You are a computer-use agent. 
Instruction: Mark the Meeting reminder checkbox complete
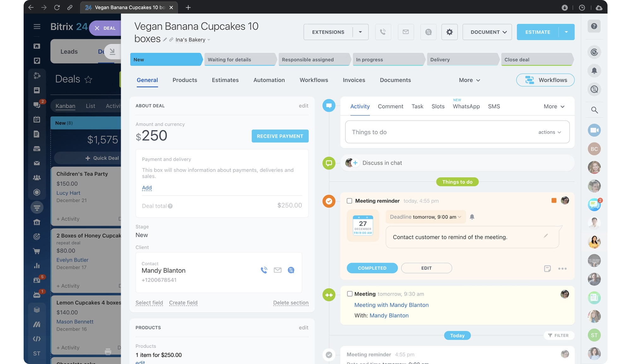coord(349,200)
